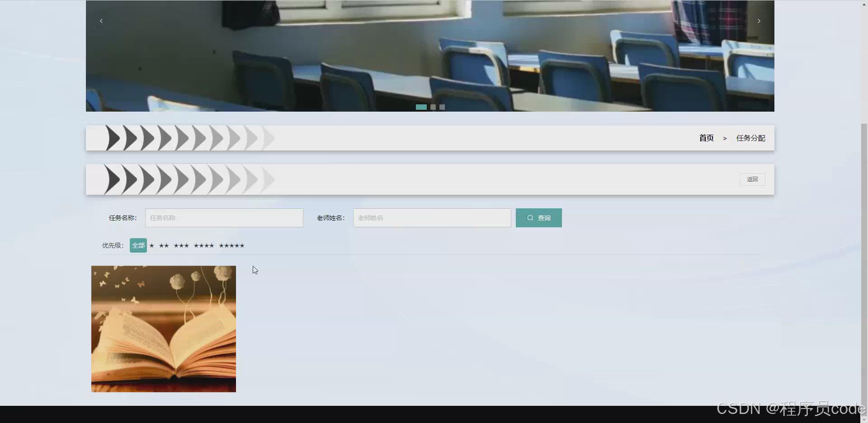Click the scrollbar down arrow

click(x=864, y=419)
